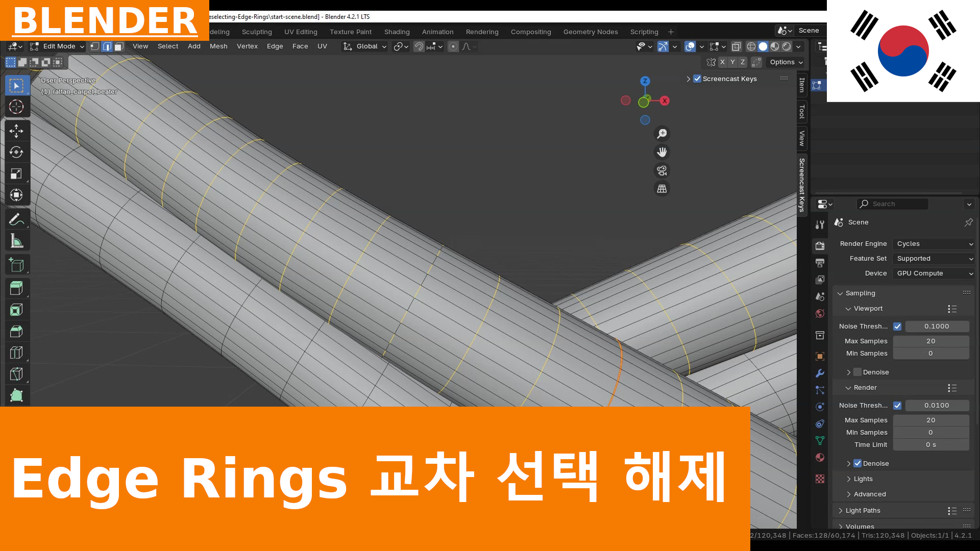This screenshot has width=980, height=551.
Task: Click the Options button in viewport header
Action: (786, 62)
